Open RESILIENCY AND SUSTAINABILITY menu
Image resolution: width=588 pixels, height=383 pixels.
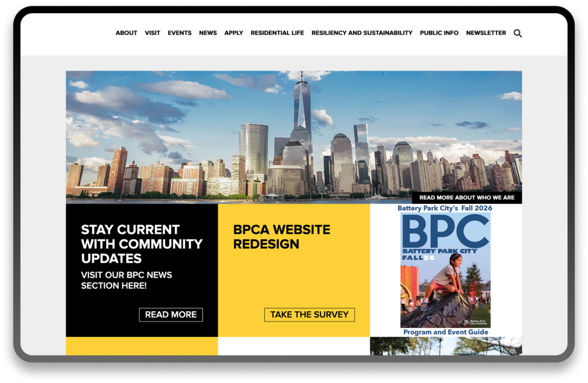362,33
